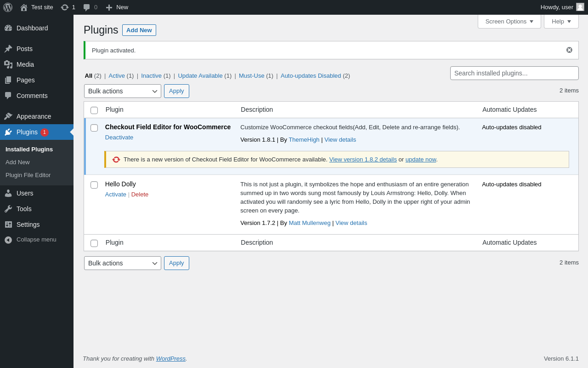
Task: Click the Appearance paintbrush icon
Action: (8, 116)
